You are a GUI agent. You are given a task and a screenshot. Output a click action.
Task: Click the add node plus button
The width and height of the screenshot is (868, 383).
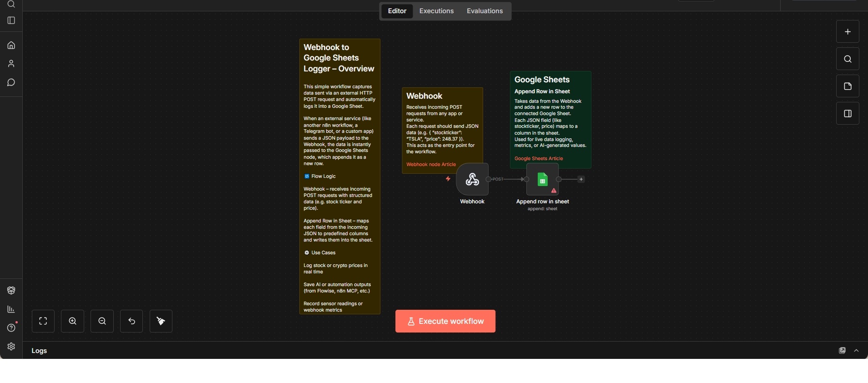[x=848, y=32]
